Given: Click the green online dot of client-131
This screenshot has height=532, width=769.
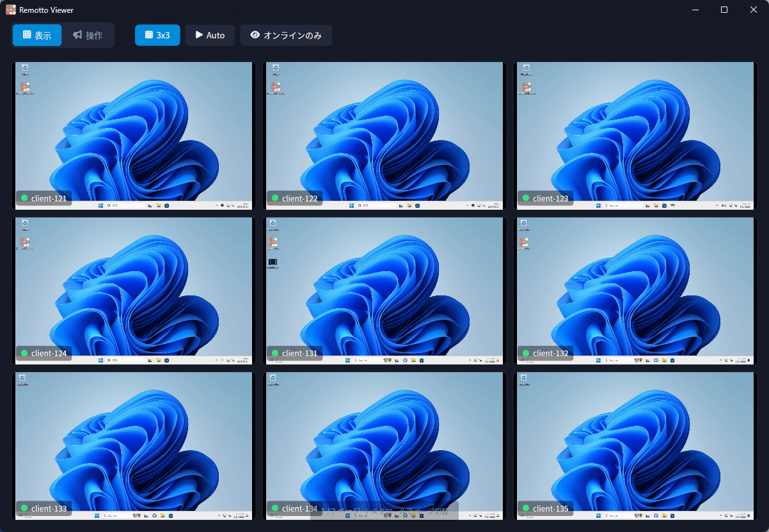Looking at the screenshot, I should [x=275, y=353].
